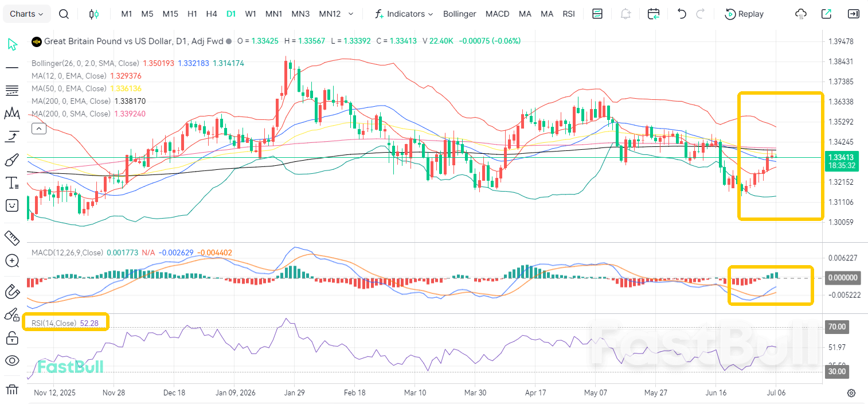Switch to H4 timeframe
The image size is (868, 404).
tap(212, 14)
